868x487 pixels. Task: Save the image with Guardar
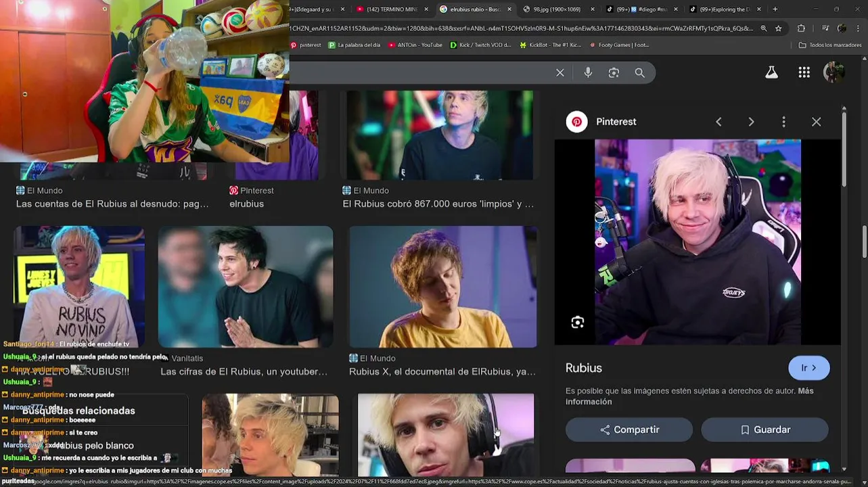764,430
